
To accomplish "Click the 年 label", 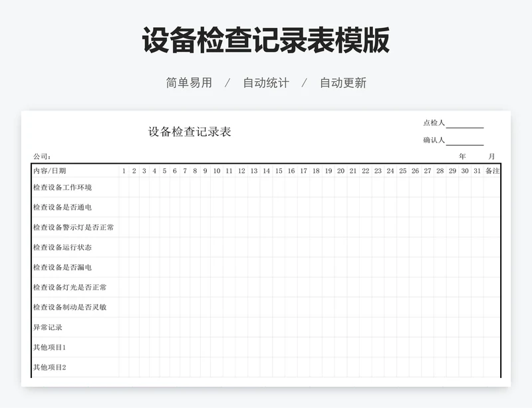I will (x=462, y=156).
